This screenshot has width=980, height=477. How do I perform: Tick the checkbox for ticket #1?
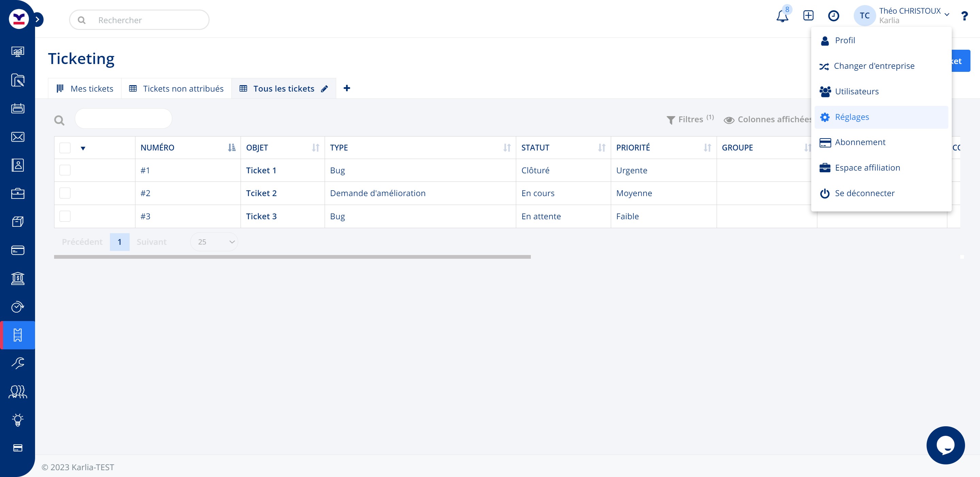pos(65,170)
